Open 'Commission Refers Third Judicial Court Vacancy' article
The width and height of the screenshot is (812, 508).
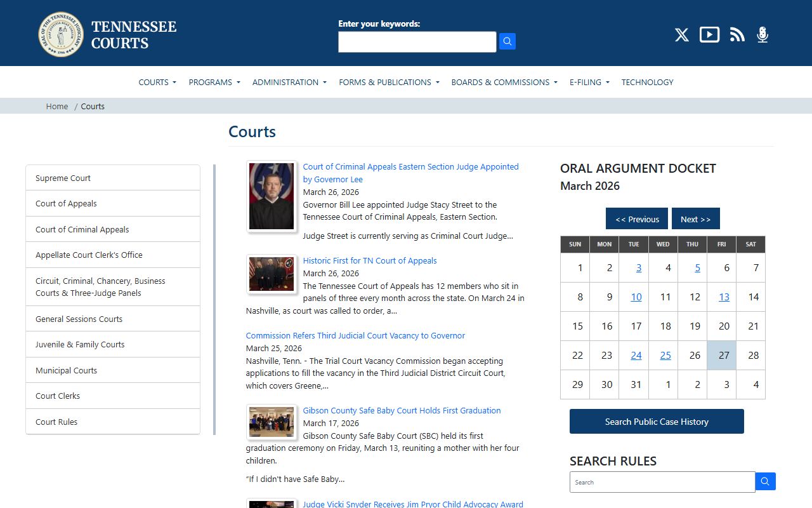pos(355,335)
